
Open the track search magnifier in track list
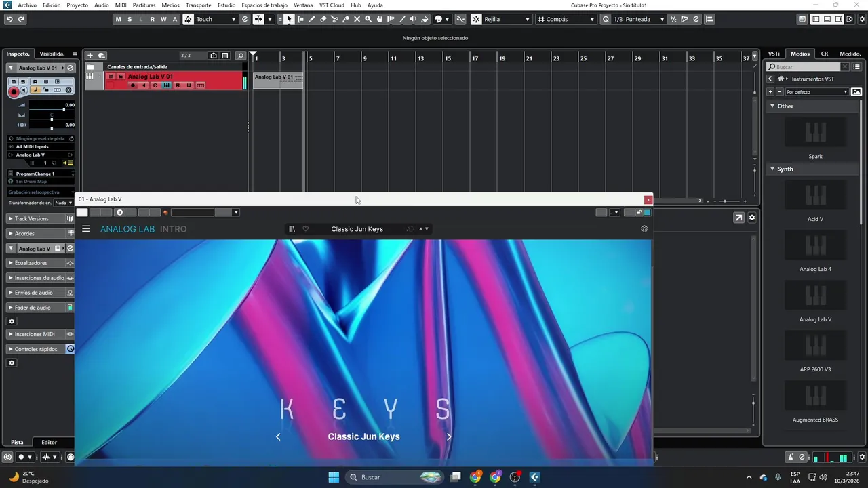pyautogui.click(x=240, y=56)
